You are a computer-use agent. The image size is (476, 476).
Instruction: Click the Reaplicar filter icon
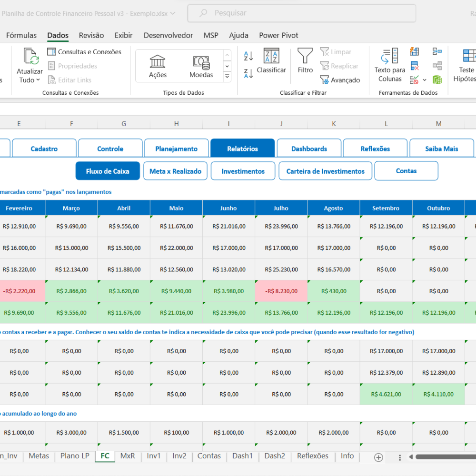tap(324, 66)
